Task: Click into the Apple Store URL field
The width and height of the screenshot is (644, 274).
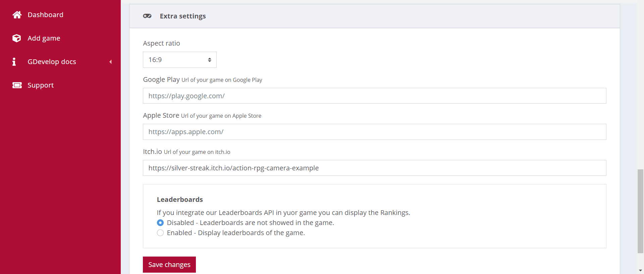Action: 374,132
